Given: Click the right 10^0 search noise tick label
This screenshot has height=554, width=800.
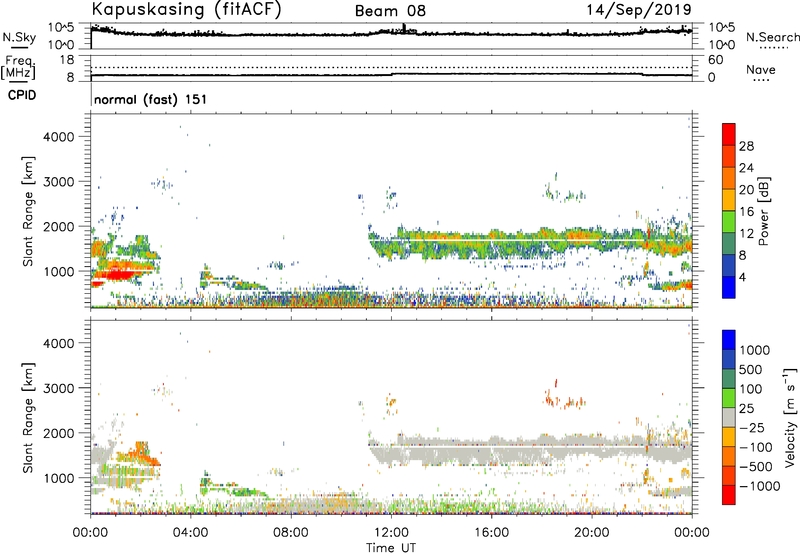Looking at the screenshot, I should pyautogui.click(x=721, y=45).
